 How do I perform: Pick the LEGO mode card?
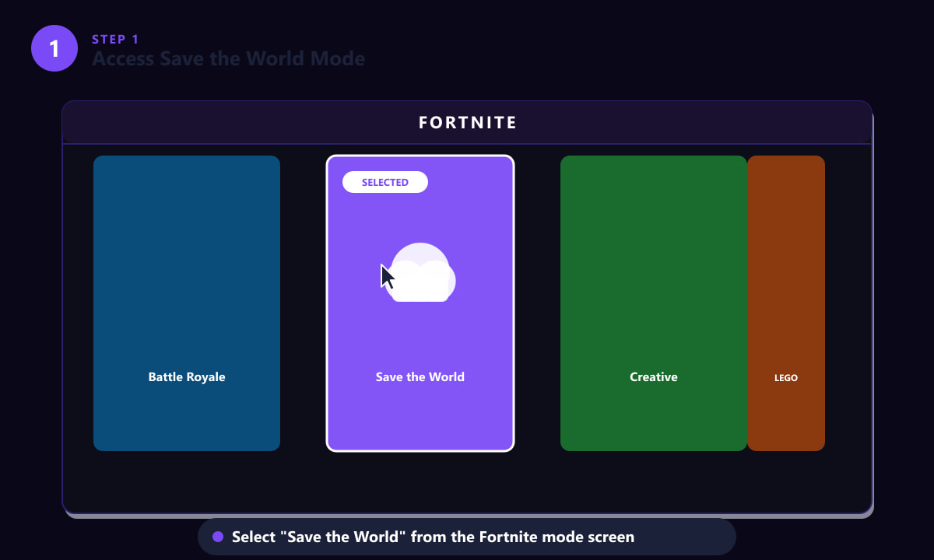click(x=786, y=303)
